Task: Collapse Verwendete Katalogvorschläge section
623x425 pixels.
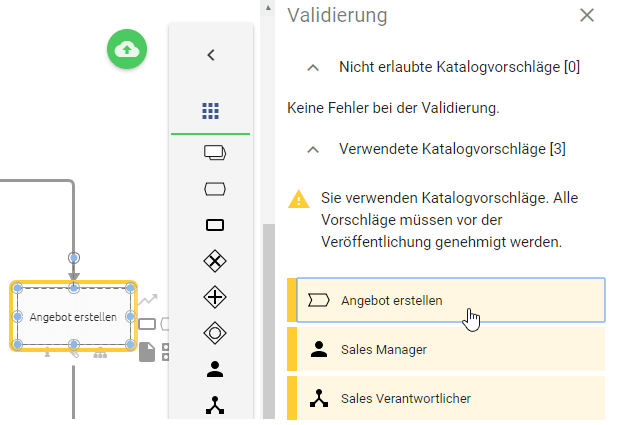Action: [313, 150]
